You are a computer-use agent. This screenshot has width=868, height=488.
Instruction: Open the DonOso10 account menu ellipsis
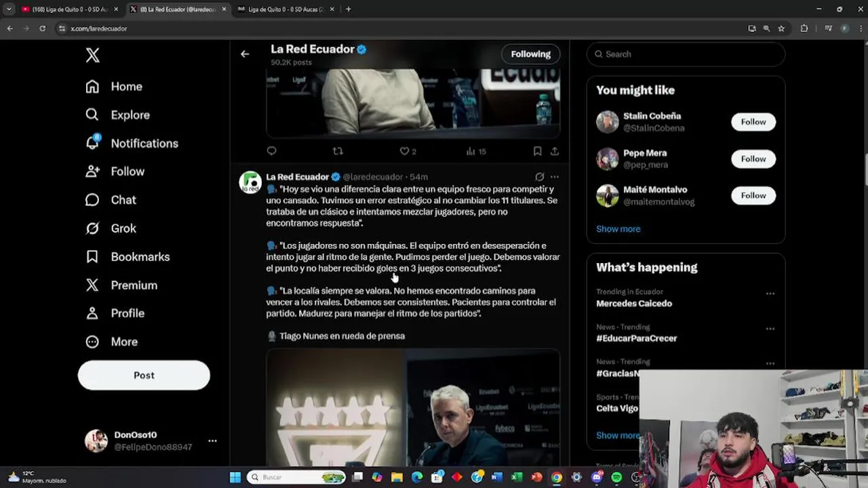tap(212, 441)
